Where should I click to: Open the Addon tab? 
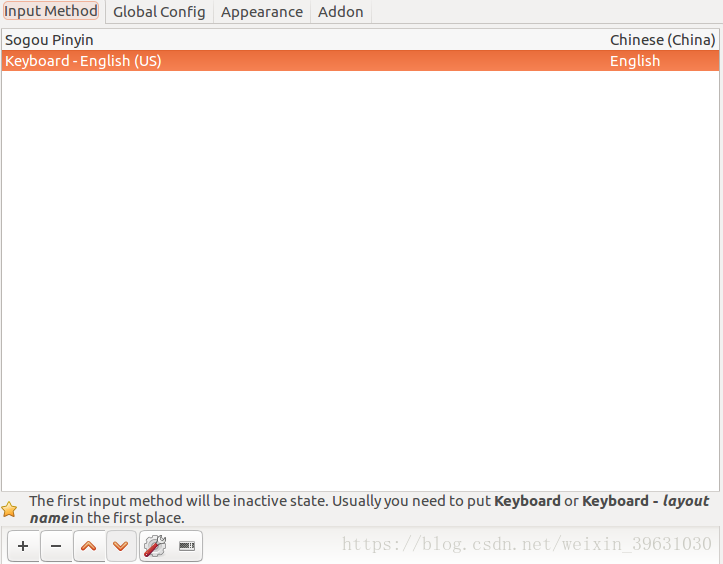(x=341, y=12)
